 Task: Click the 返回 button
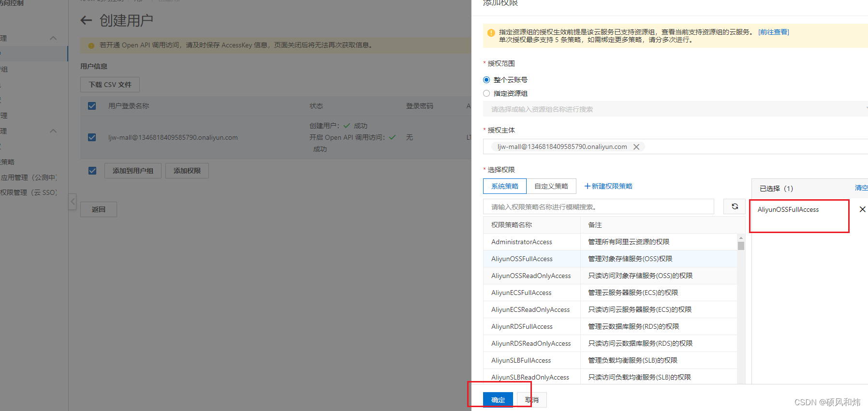[99, 209]
